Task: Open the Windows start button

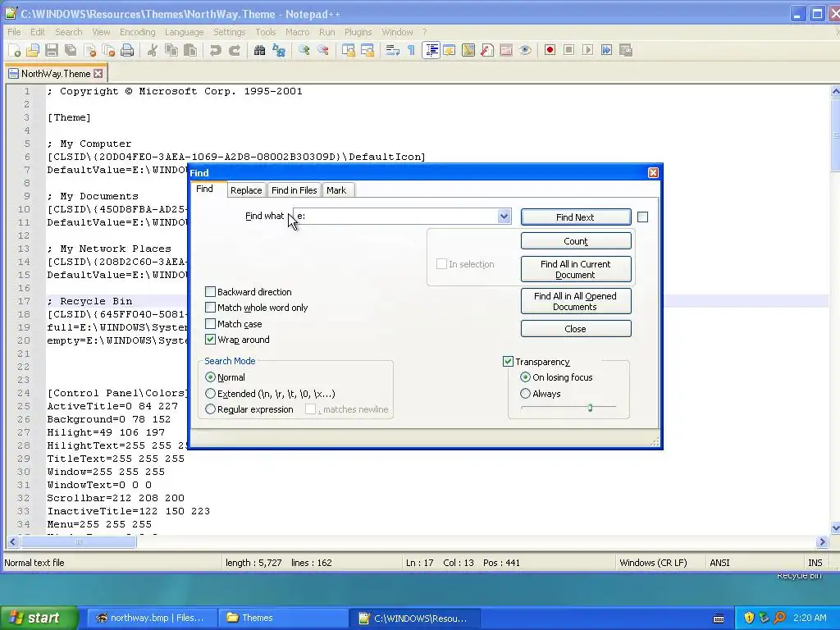Action: (39, 618)
